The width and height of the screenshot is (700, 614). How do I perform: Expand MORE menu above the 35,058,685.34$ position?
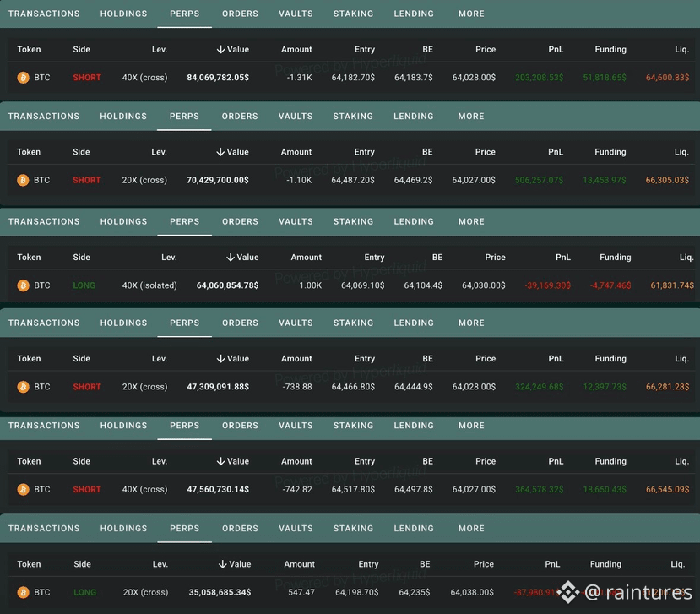[x=471, y=528]
